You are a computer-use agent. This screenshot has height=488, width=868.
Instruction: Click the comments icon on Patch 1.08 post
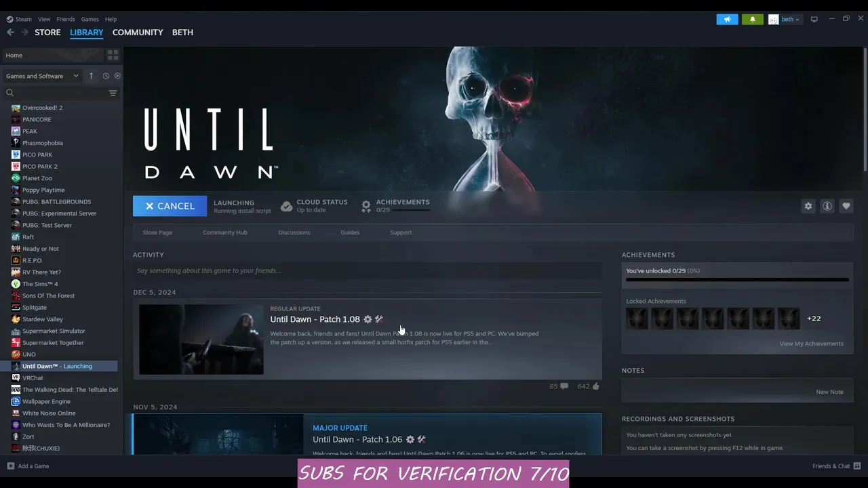click(x=564, y=386)
